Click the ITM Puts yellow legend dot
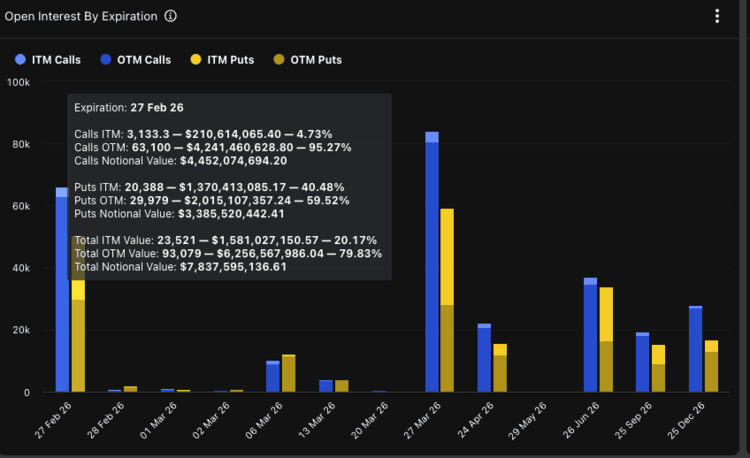The width and height of the screenshot is (750, 458). (x=195, y=60)
